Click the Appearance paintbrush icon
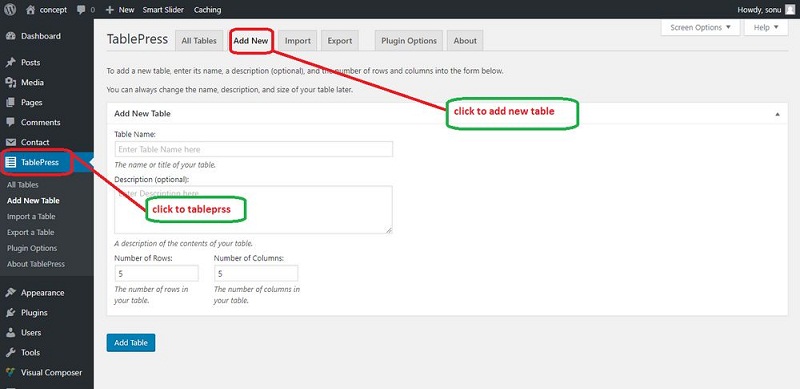The height and width of the screenshot is (389, 800). [11, 293]
